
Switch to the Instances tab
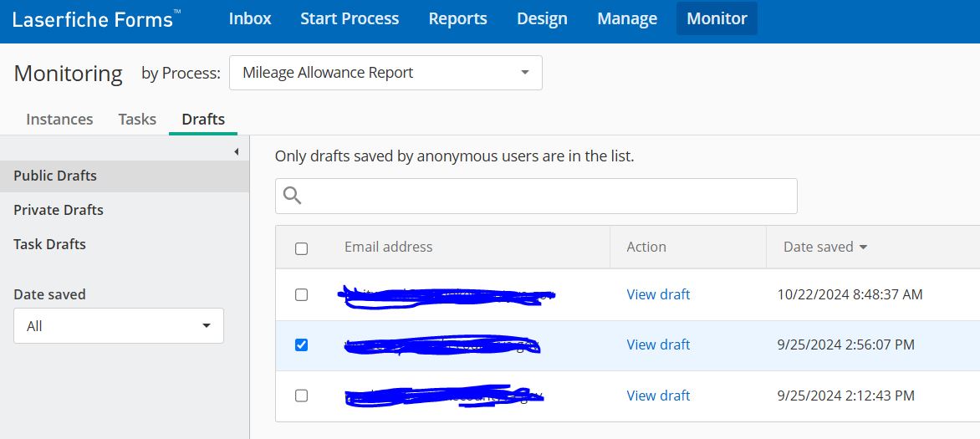point(59,119)
